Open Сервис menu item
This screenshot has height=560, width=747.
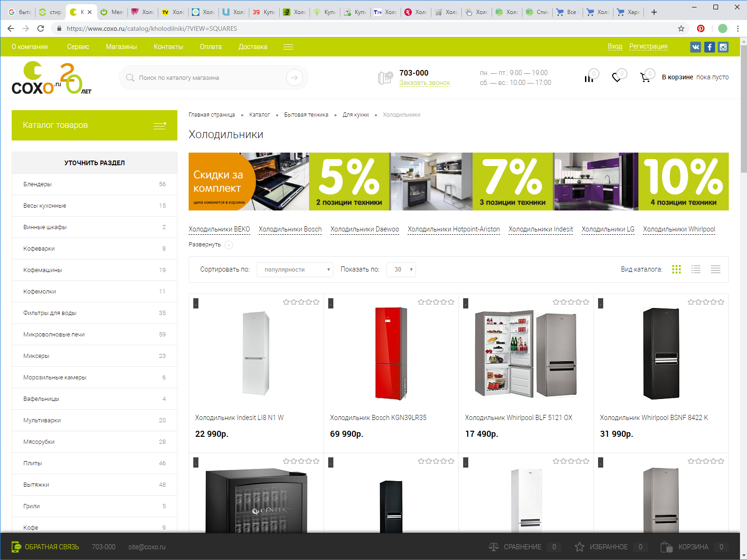pyautogui.click(x=78, y=47)
